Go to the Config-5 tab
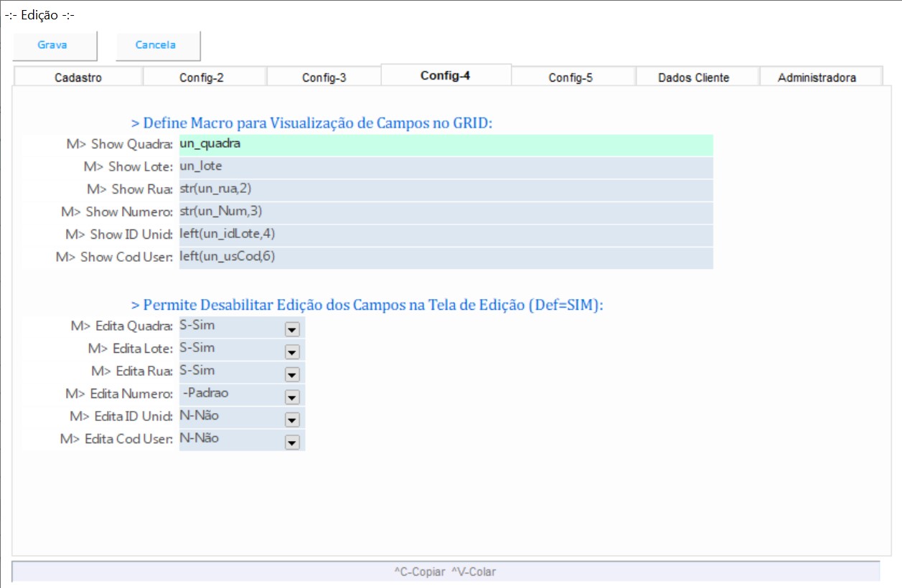The height and width of the screenshot is (588, 902). 570,77
